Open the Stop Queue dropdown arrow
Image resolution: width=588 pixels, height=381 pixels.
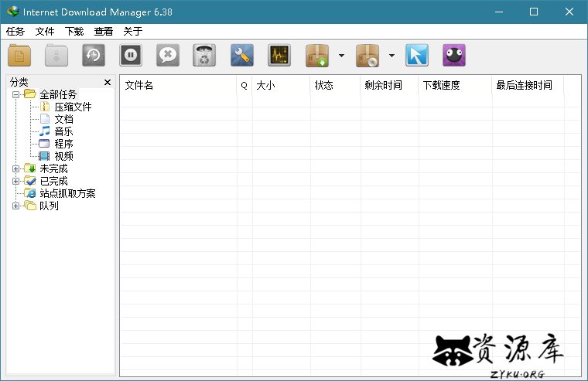(x=391, y=56)
